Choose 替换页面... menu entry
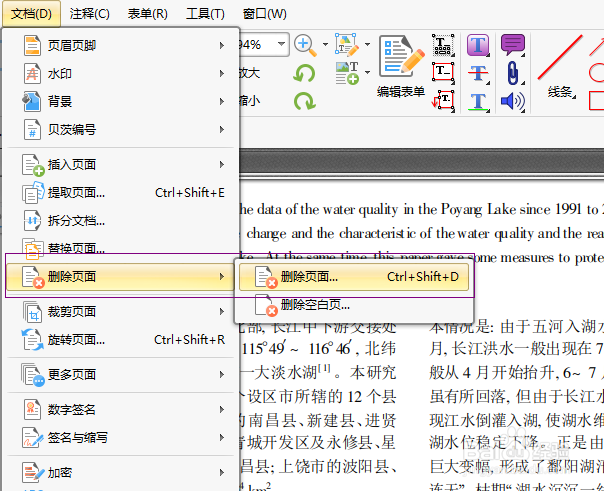Viewport: 604px width, 491px height. click(121, 248)
